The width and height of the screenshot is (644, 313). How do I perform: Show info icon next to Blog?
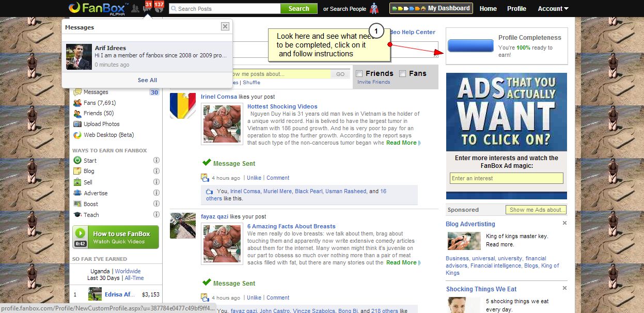tap(156, 171)
